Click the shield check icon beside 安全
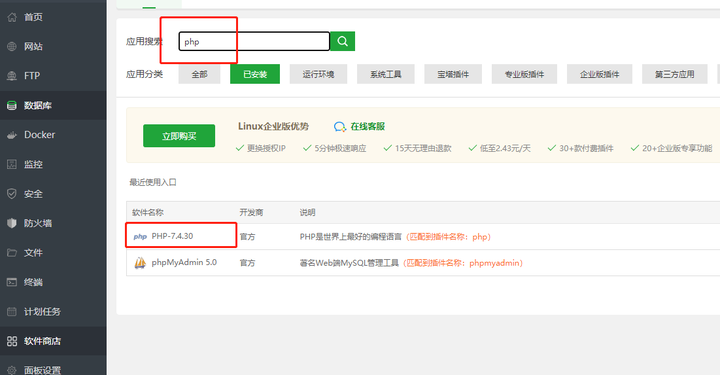 12,194
